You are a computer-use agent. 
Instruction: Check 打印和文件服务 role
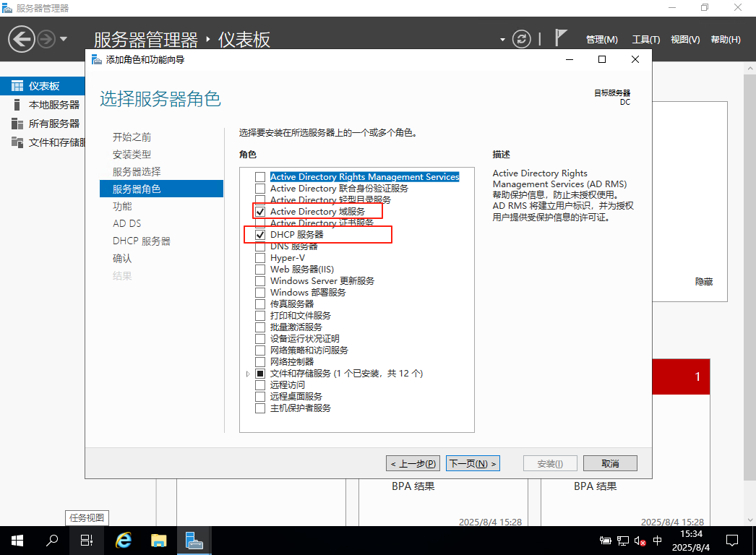(260, 316)
